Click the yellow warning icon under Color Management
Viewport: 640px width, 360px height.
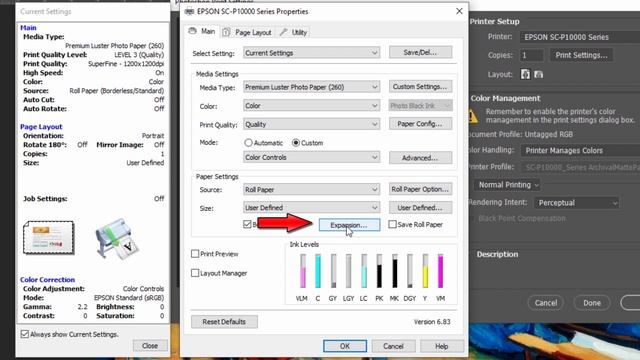473,116
